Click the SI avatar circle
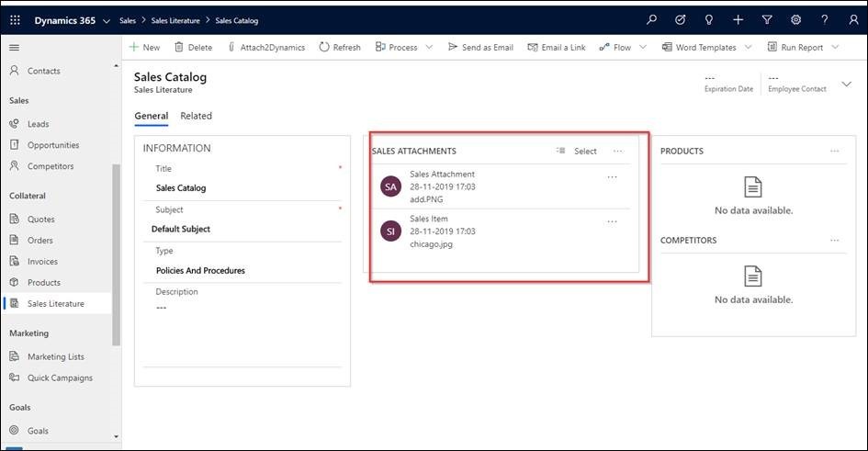The height and width of the screenshot is (451, 868). (x=390, y=231)
